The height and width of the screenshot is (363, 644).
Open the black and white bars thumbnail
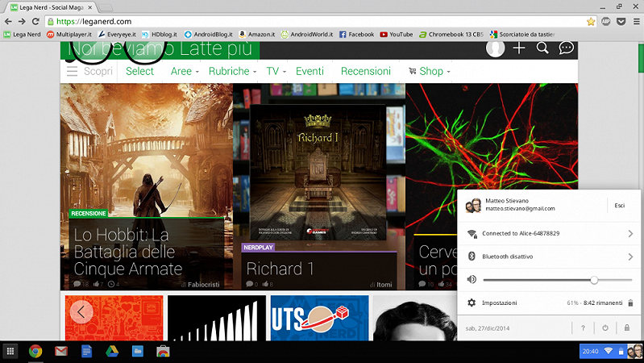[x=217, y=318]
